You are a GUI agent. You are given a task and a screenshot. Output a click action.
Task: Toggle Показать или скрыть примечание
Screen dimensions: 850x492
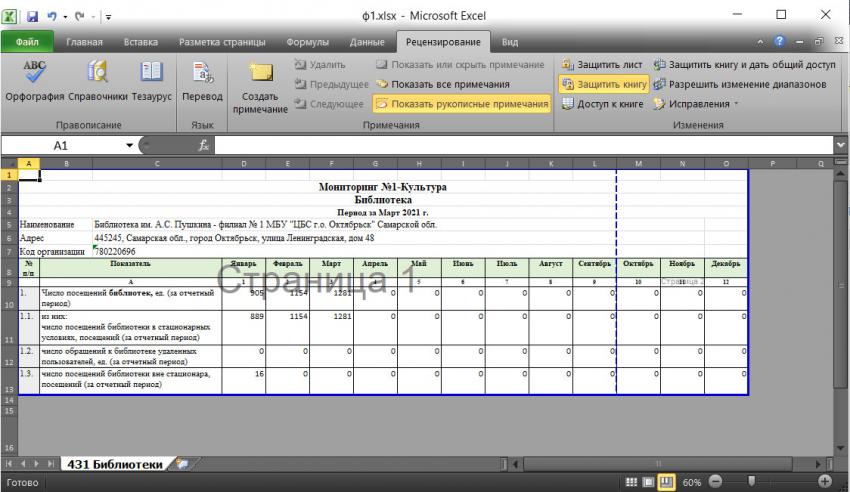460,64
